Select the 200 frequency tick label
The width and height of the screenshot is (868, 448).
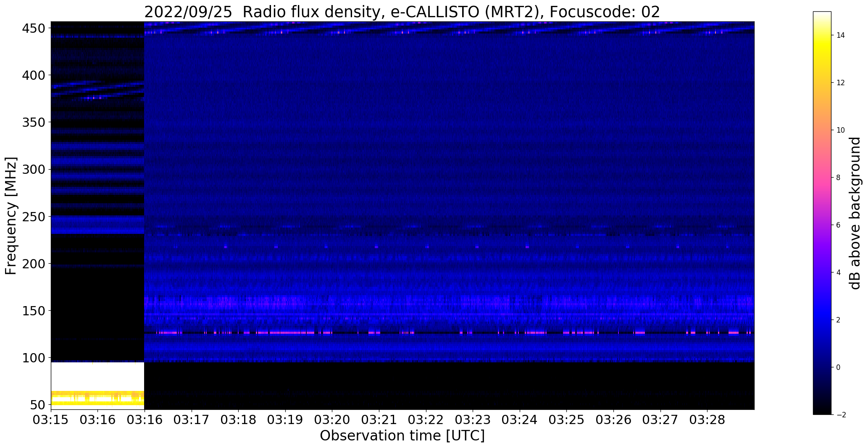pos(33,264)
